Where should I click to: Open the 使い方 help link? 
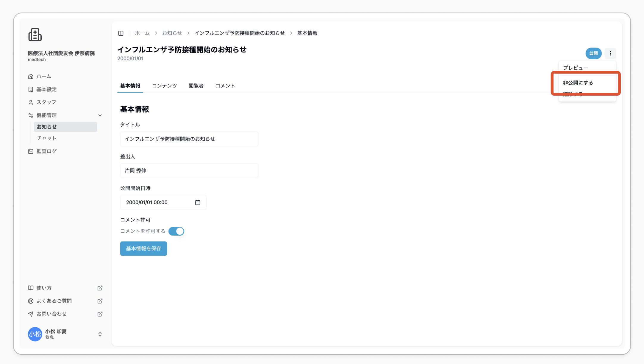[x=65, y=288]
